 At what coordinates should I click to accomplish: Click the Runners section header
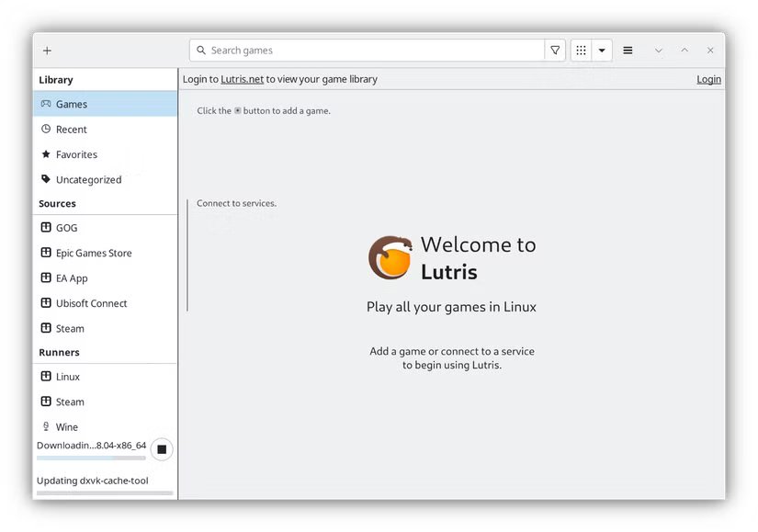[x=59, y=353]
